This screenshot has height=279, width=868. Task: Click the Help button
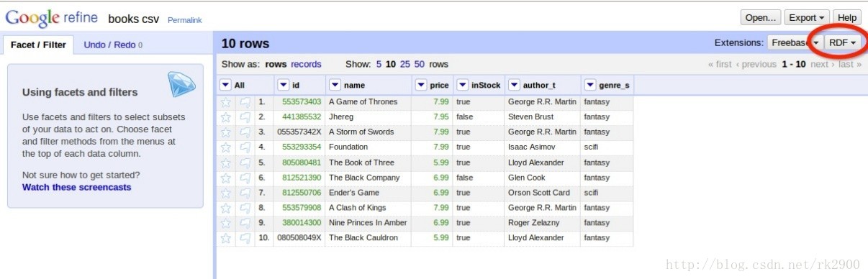(847, 18)
